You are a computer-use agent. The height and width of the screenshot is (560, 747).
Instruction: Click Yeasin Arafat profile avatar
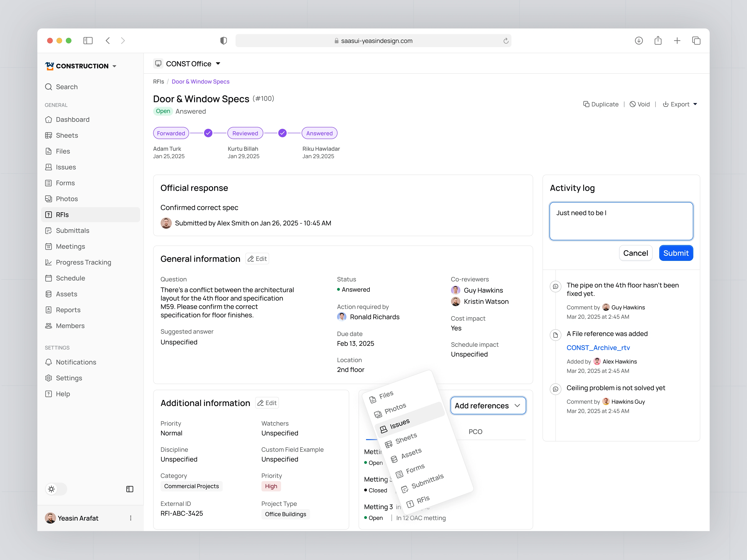click(x=50, y=518)
